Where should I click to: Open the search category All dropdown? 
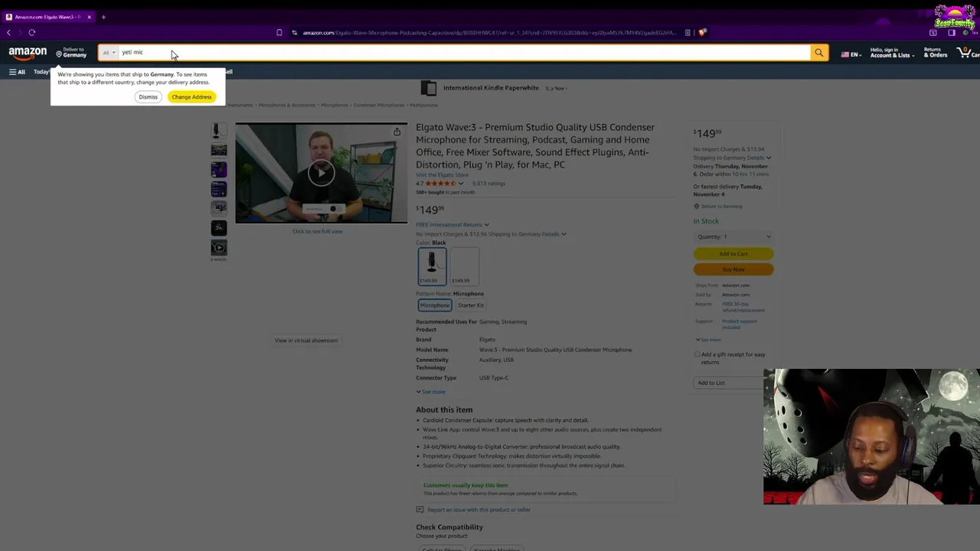[x=109, y=53]
